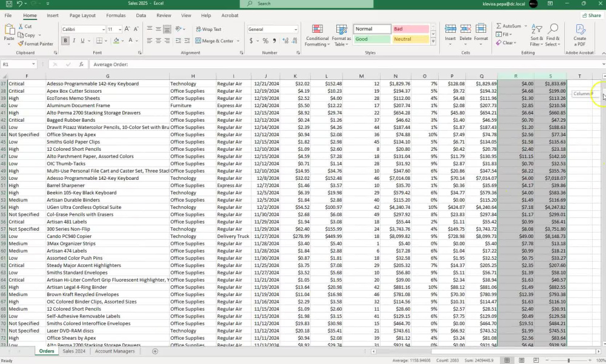Apply the Bad cell style

click(411, 29)
